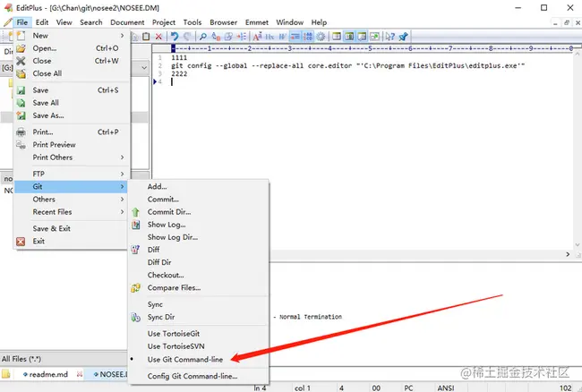Select Sync Dir in the Git submenu
This screenshot has width=582, height=392.
(199, 317)
